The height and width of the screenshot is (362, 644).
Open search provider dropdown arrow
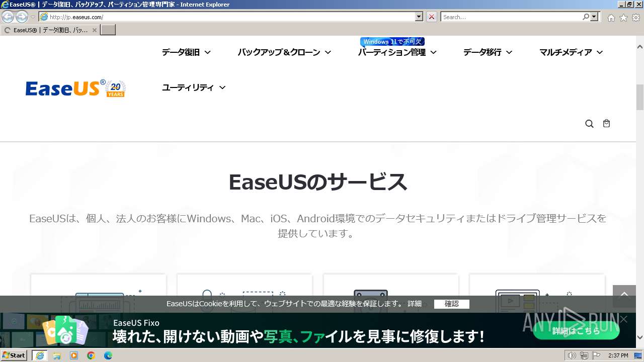click(595, 17)
